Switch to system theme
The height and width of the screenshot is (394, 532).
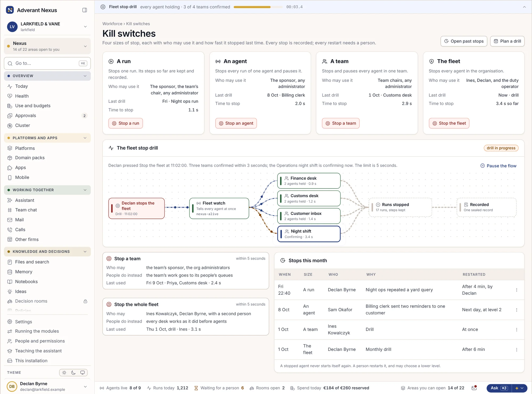coord(82,373)
